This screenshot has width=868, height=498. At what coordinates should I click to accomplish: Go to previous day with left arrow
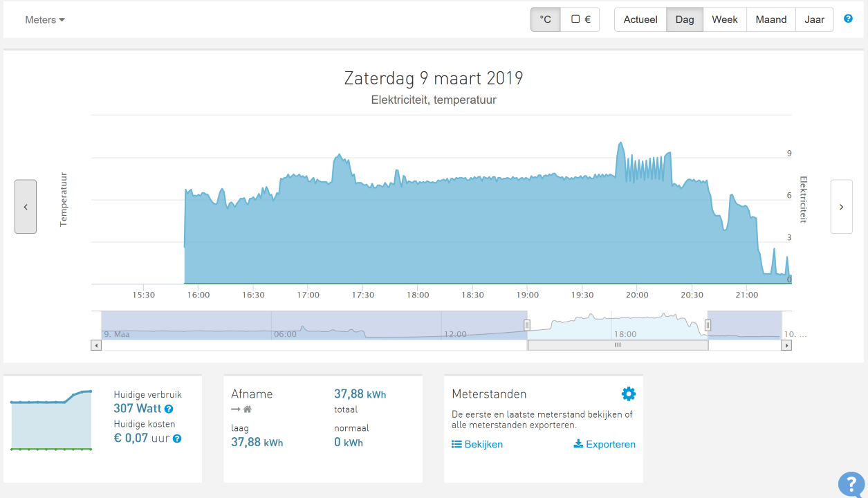click(x=26, y=207)
